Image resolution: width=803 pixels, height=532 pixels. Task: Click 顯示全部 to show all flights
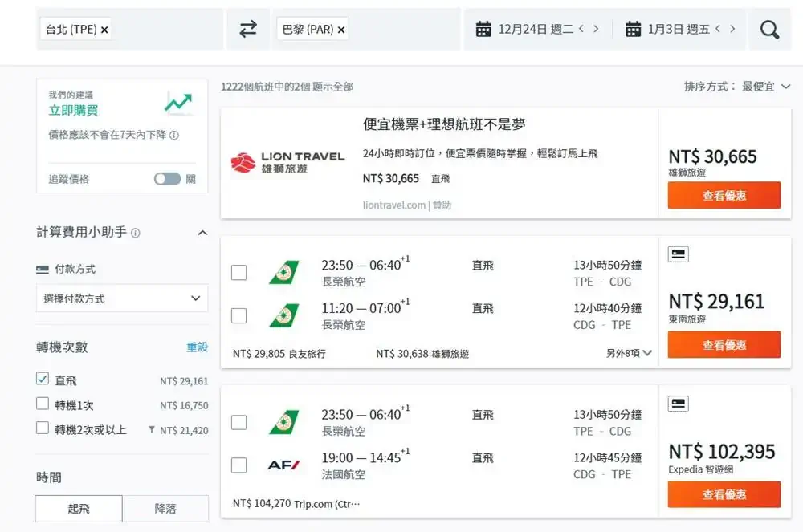click(x=333, y=87)
